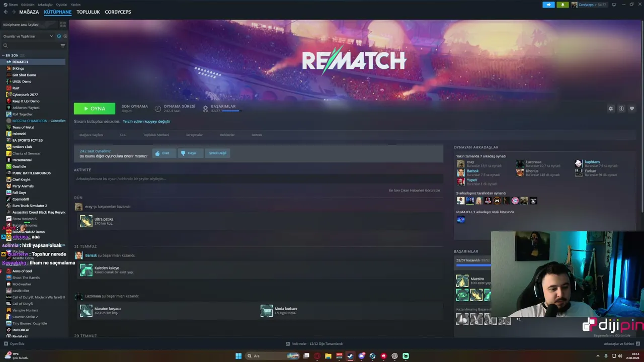This screenshot has height=362, width=644.
Task: Add REMATCH to favorites with the heart
Action: [x=632, y=109]
